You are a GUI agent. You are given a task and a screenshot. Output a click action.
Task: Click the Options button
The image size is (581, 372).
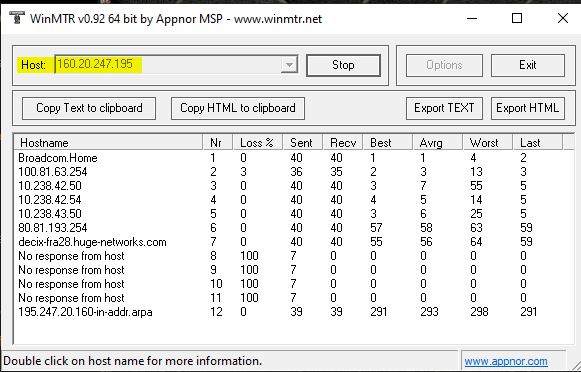[x=444, y=65]
